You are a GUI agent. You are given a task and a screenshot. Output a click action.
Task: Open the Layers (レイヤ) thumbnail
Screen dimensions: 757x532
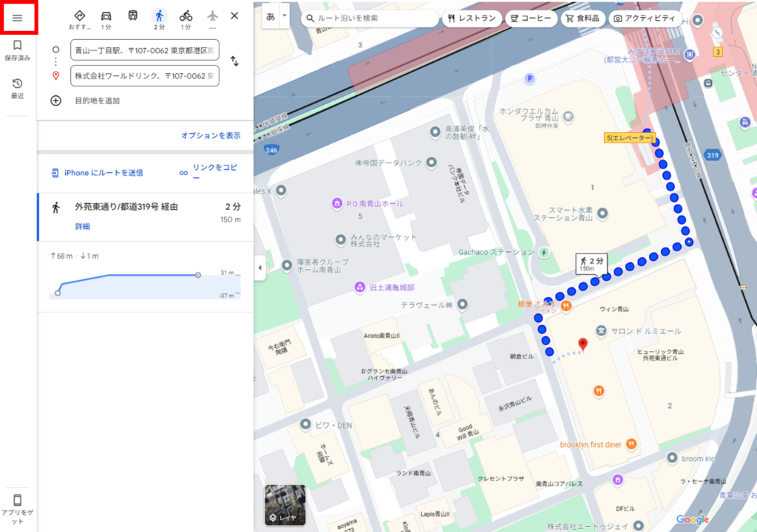[x=285, y=505]
